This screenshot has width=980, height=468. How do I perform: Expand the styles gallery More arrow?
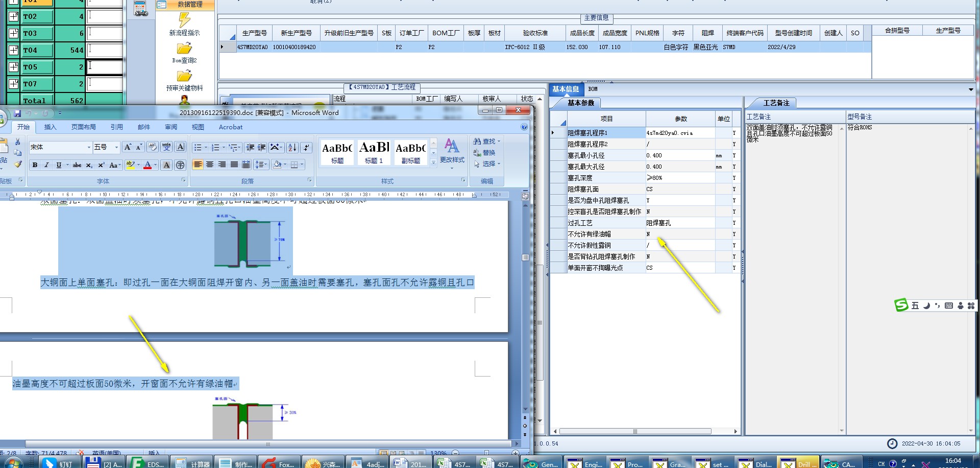(433, 162)
